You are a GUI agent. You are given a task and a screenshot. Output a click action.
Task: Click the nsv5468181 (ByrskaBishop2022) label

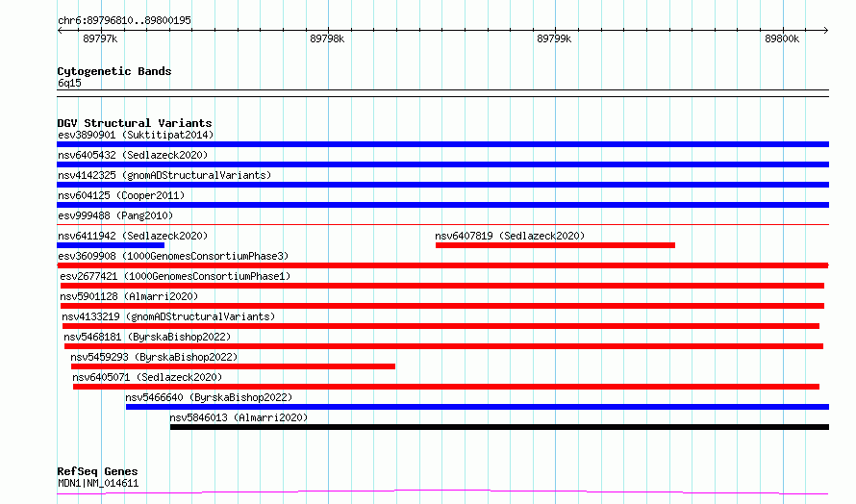click(147, 337)
